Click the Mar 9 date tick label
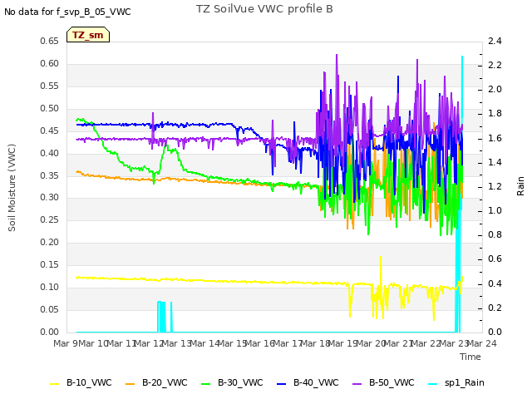 pos(66,343)
